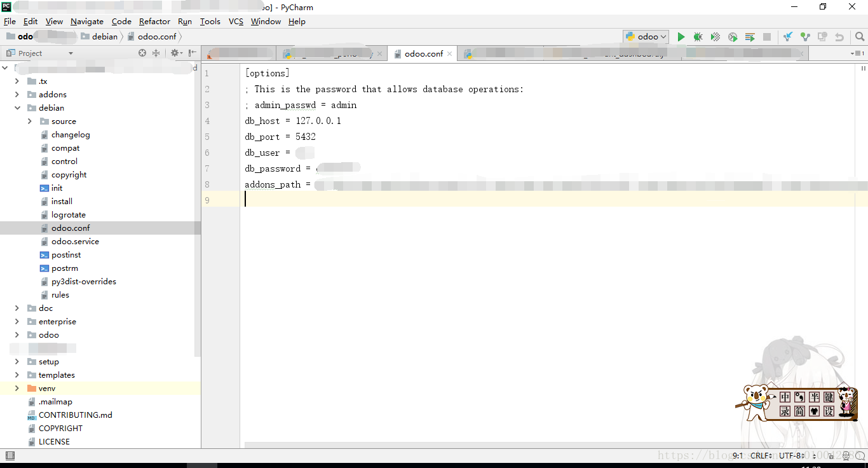Click the gray Stop button
Viewport: 868px width, 468px height.
coord(767,37)
